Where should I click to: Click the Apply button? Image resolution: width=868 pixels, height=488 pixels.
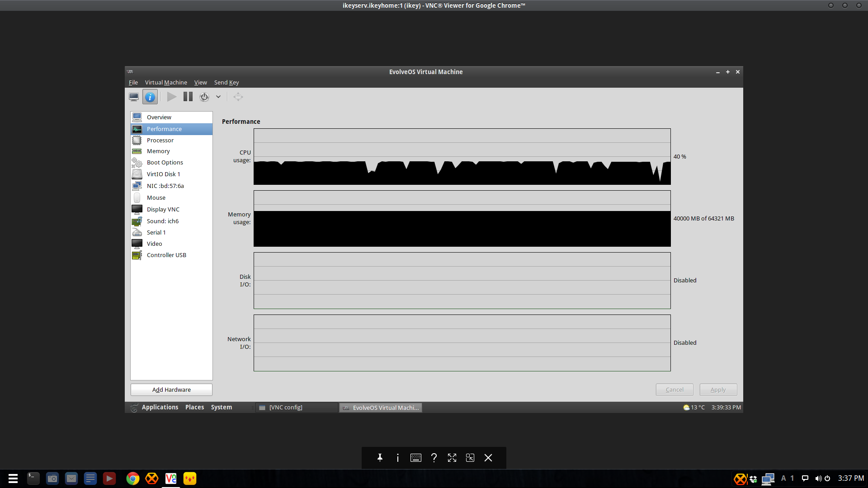(x=718, y=389)
